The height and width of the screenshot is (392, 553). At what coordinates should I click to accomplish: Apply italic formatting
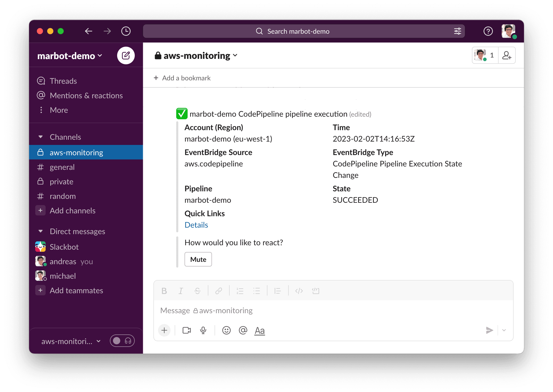(x=181, y=291)
